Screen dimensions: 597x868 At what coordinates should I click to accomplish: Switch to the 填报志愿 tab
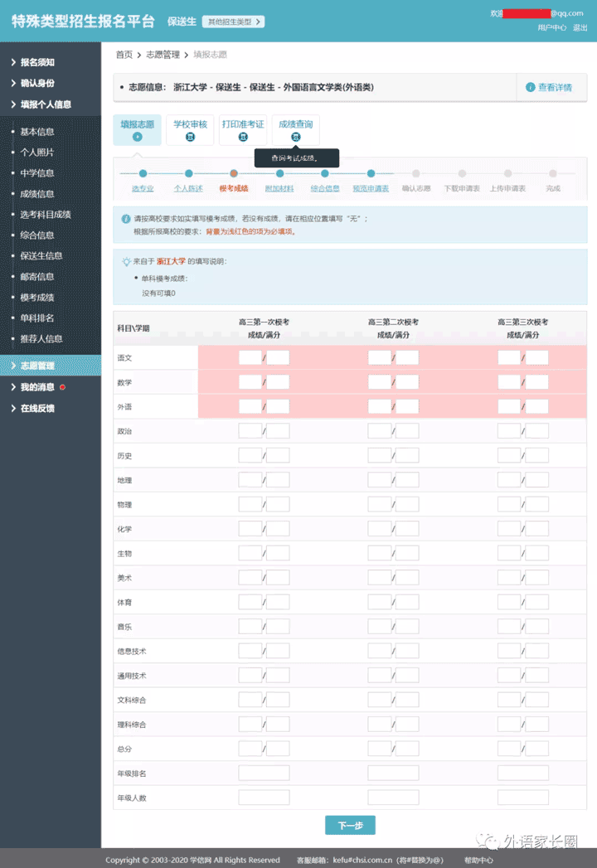pos(138,129)
